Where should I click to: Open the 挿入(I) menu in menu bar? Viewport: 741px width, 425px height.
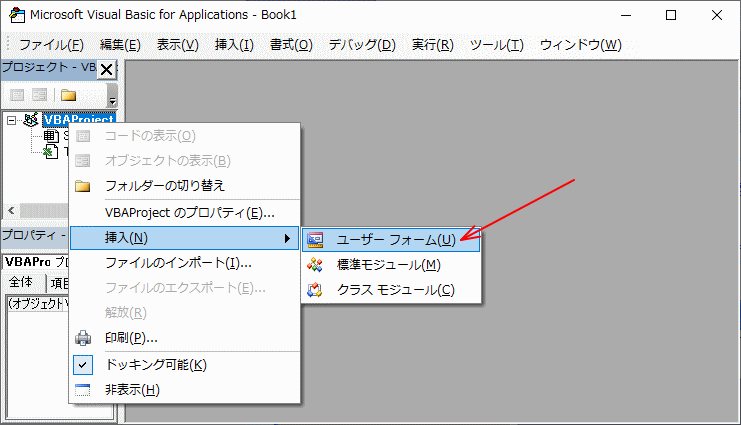(x=234, y=45)
